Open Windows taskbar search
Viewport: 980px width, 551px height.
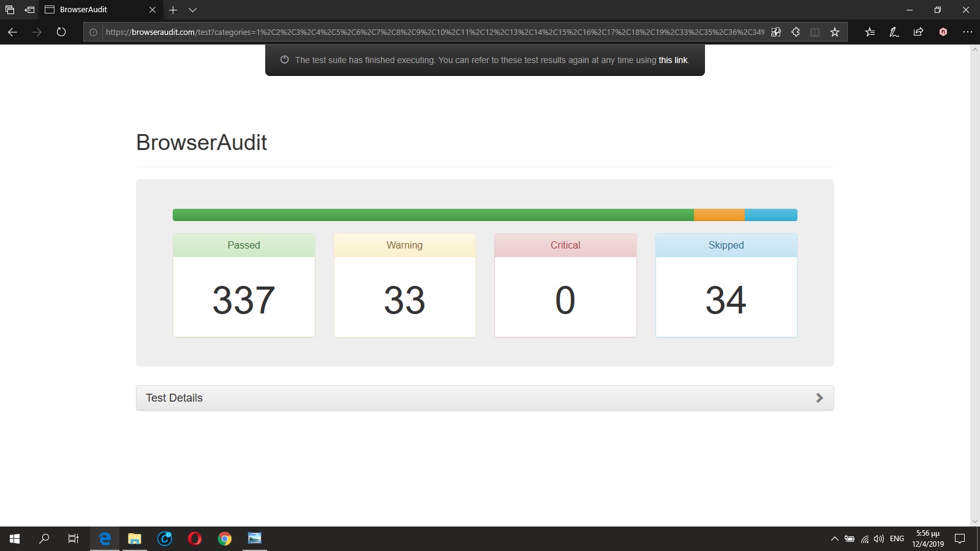44,539
